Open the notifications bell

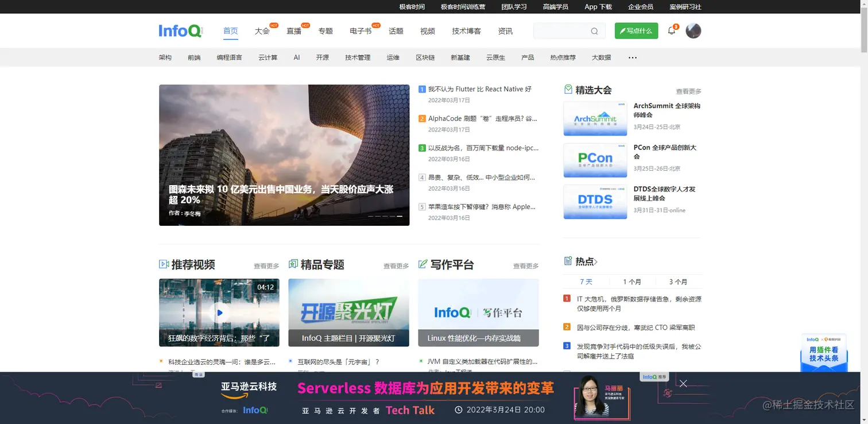(x=672, y=31)
